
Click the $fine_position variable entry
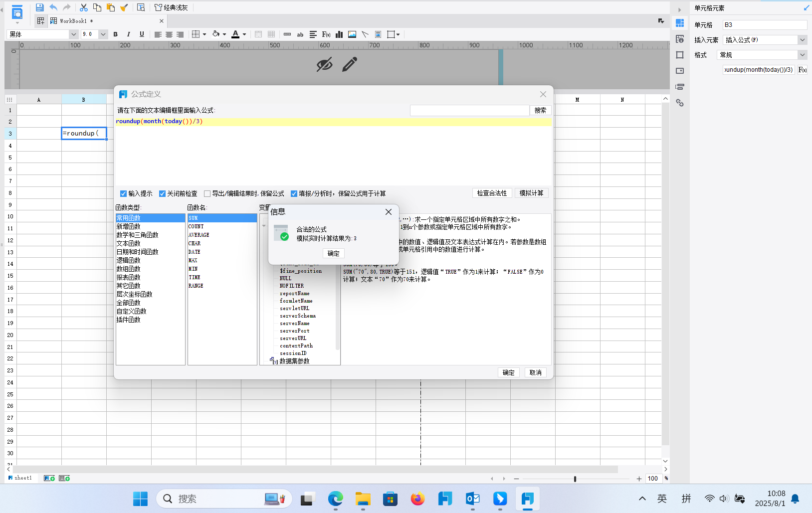pos(300,271)
